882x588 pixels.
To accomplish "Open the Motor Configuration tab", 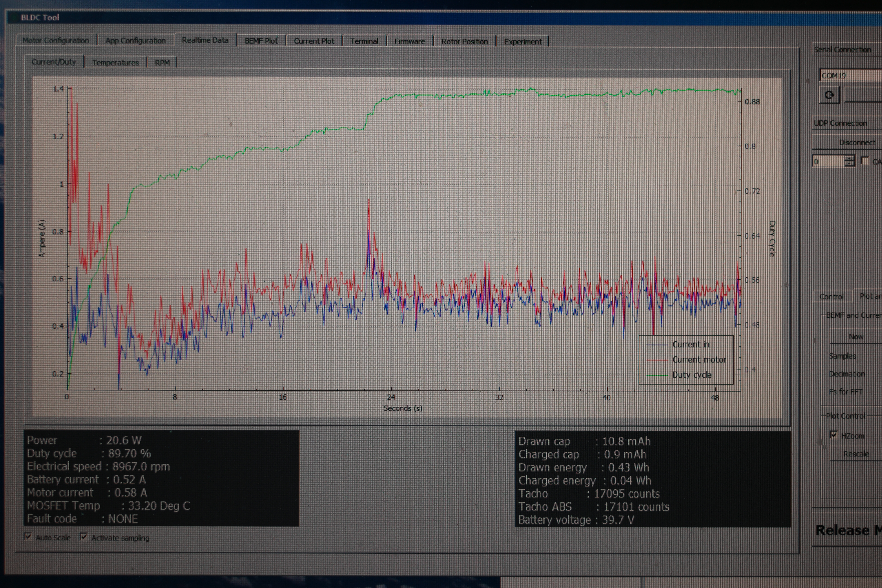I will pyautogui.click(x=56, y=41).
